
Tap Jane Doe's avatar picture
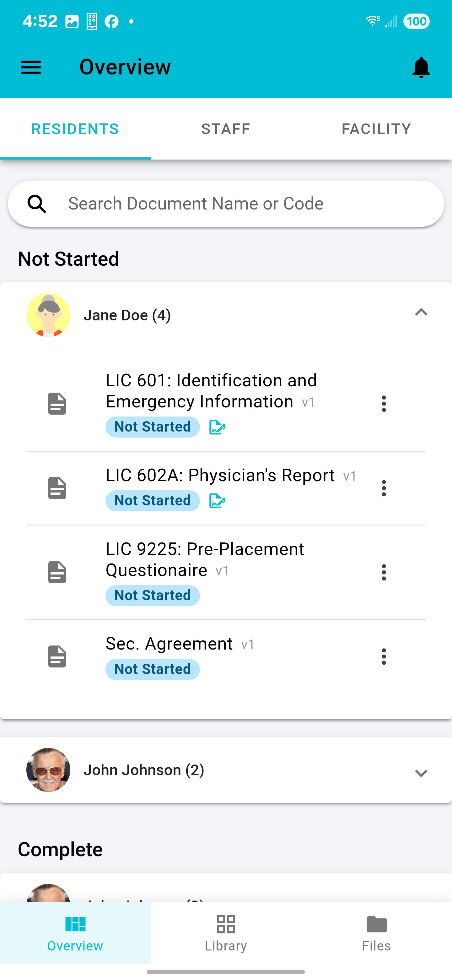click(48, 315)
